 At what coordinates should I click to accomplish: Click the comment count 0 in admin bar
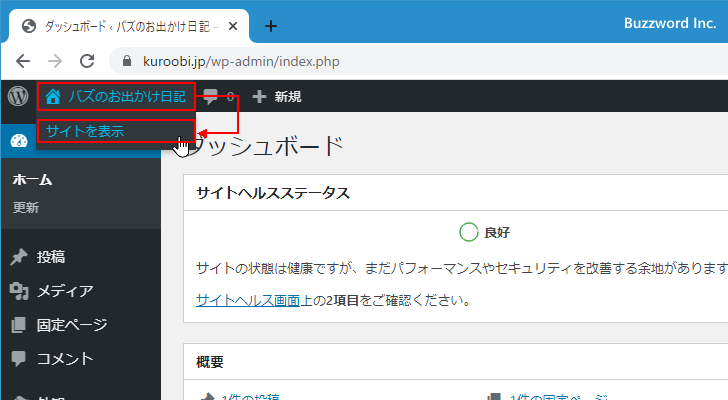pos(230,97)
